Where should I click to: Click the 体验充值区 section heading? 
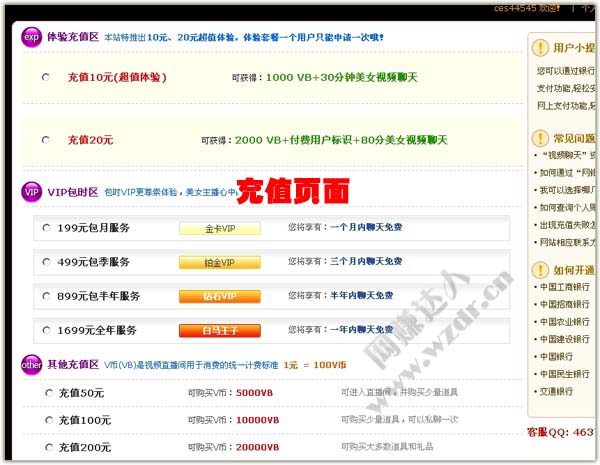coord(73,37)
